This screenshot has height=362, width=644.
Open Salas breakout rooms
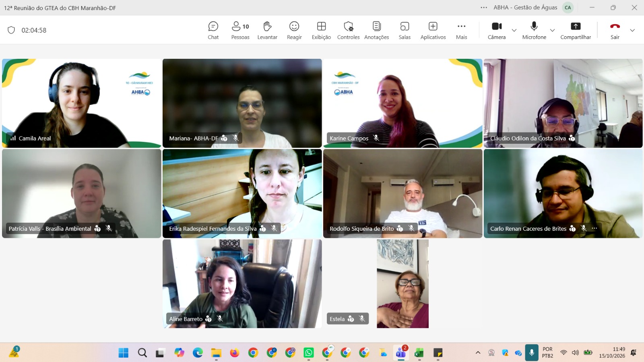tap(405, 31)
